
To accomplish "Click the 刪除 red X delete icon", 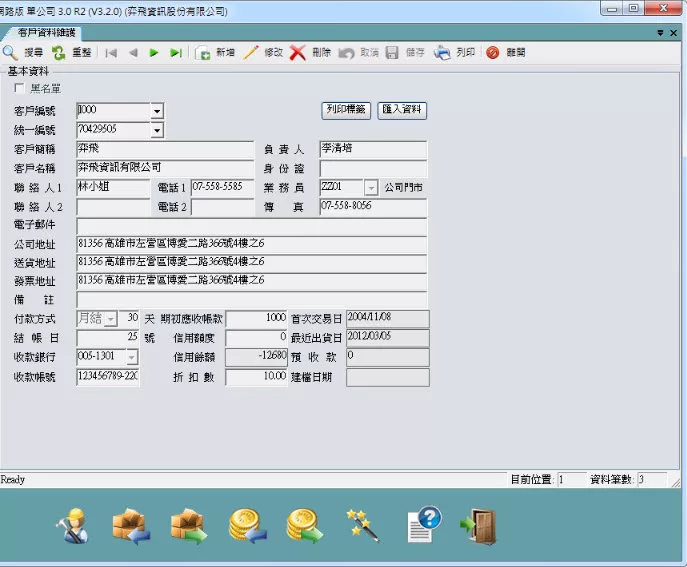I will pos(298,53).
